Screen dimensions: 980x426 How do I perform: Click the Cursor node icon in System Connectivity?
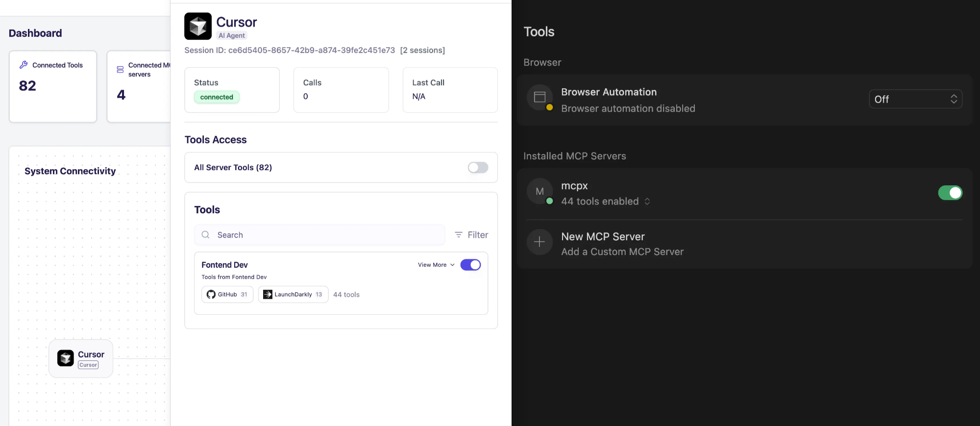(x=66, y=358)
